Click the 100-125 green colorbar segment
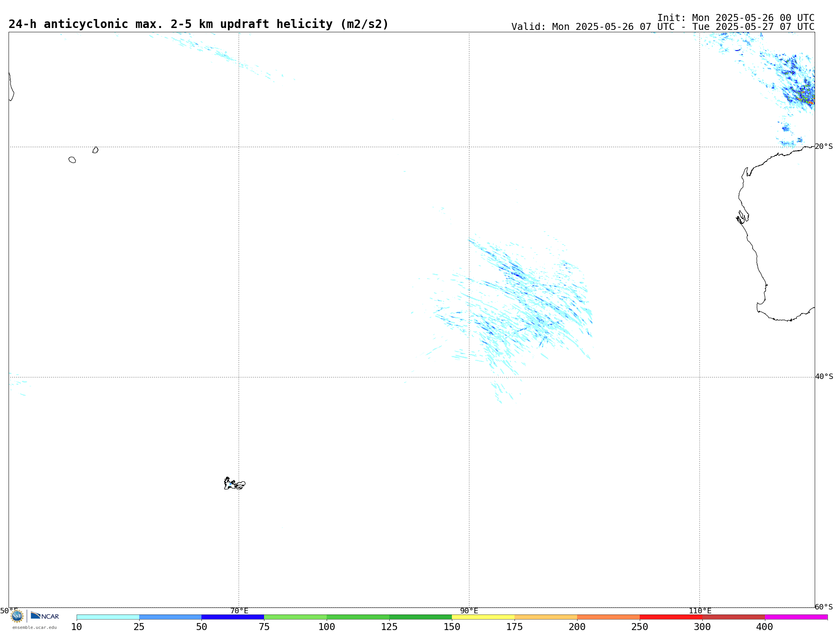Image resolution: width=840 pixels, height=632 pixels. [358, 617]
